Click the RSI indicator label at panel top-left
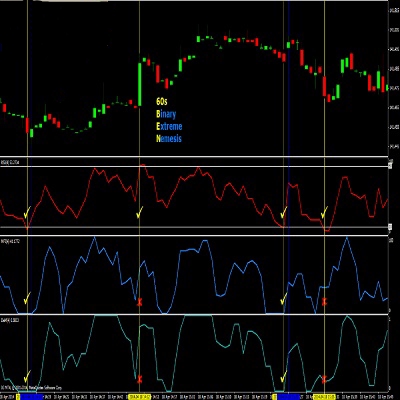The image size is (400, 400). (x=10, y=162)
